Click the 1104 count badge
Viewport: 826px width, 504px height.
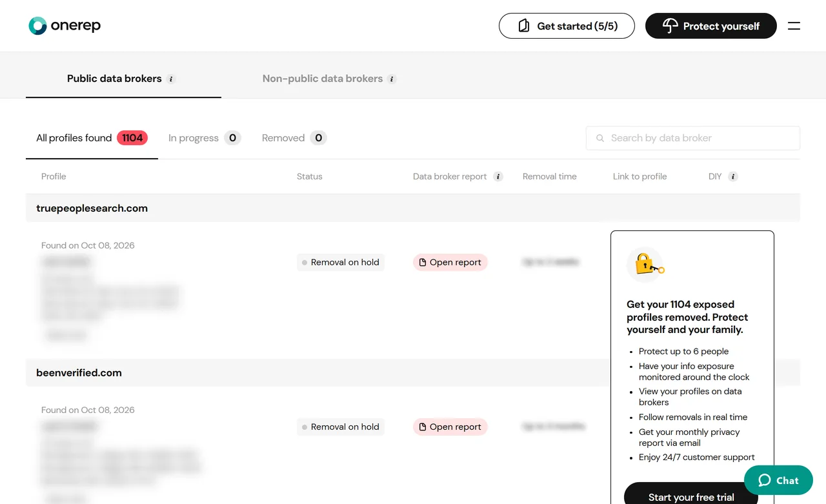[132, 138]
